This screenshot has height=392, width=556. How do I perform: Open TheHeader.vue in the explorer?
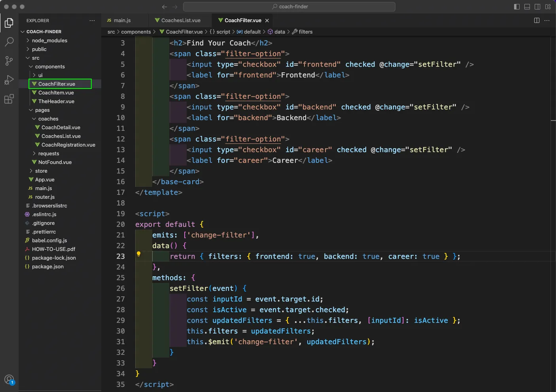56,101
